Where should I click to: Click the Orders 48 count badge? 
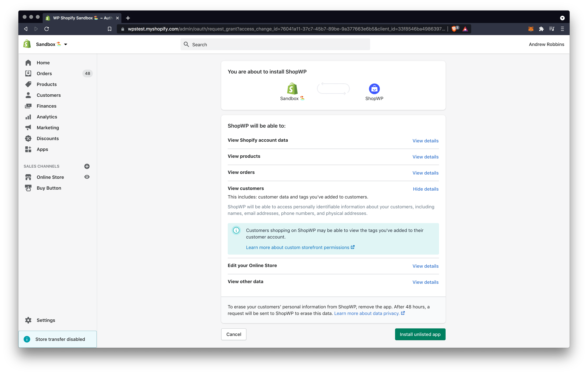click(87, 73)
